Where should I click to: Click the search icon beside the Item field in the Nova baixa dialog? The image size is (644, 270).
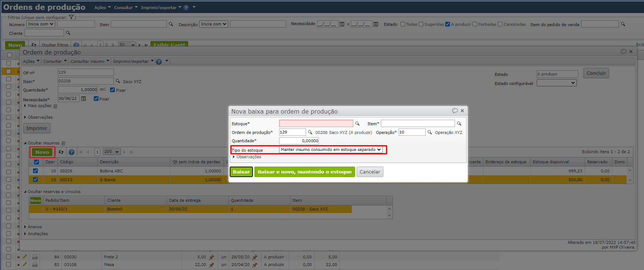459,124
